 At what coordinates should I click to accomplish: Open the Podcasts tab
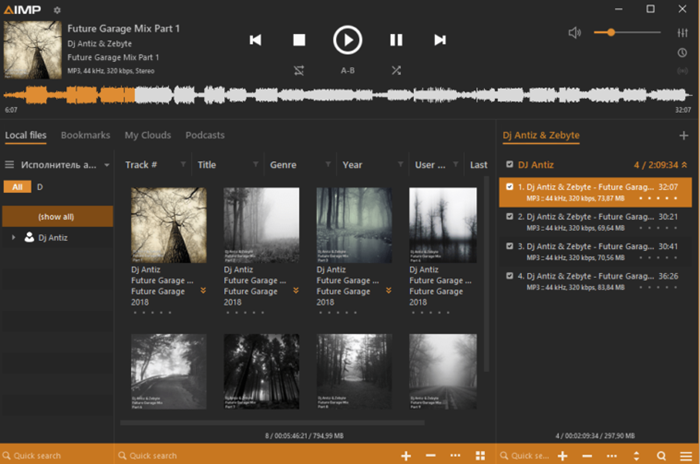[205, 135]
